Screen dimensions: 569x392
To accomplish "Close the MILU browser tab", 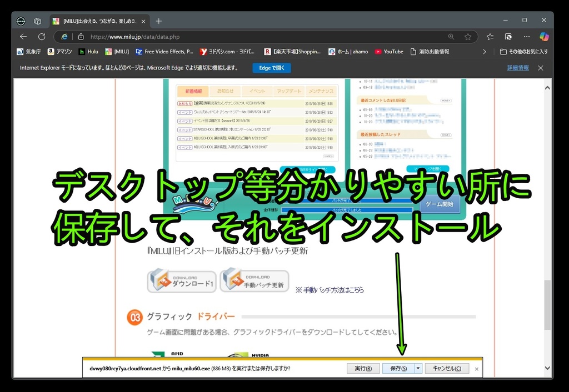I will 143,22.
